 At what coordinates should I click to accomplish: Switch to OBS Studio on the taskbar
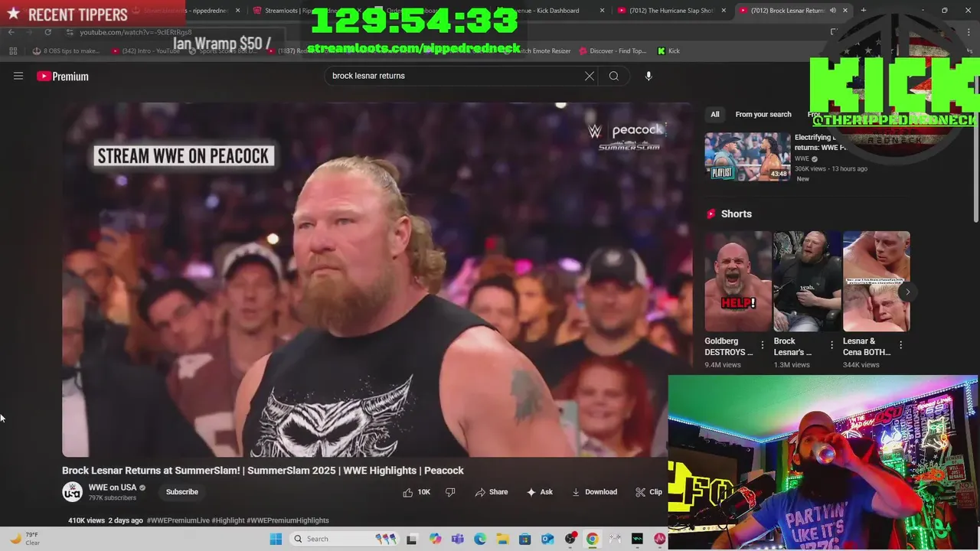[570, 540]
